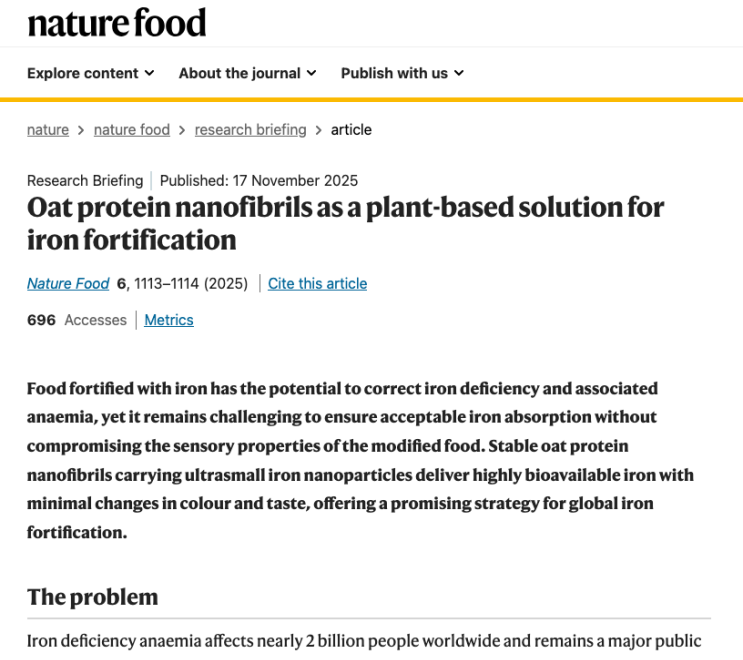The height and width of the screenshot is (660, 743).
Task: Expand the Explore content menu
Action: [x=91, y=73]
